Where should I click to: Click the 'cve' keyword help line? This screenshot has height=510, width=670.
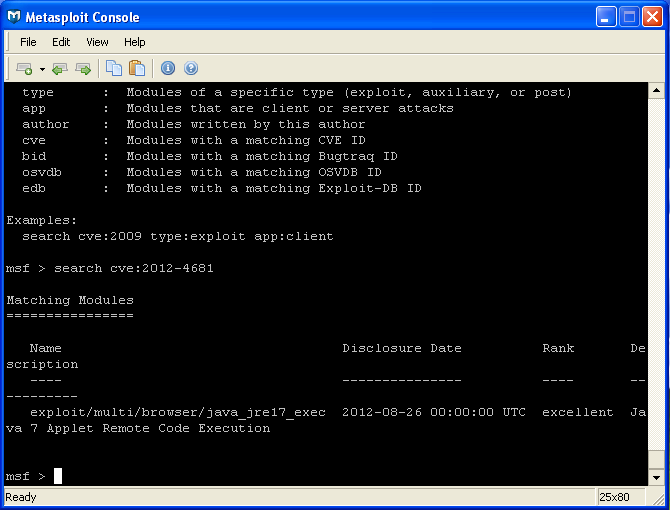pos(194,140)
